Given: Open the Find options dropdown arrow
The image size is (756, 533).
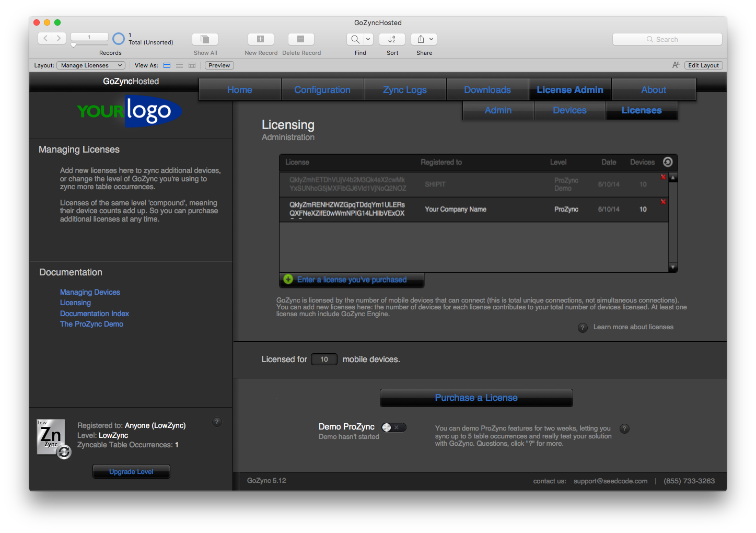Looking at the screenshot, I should [x=368, y=39].
